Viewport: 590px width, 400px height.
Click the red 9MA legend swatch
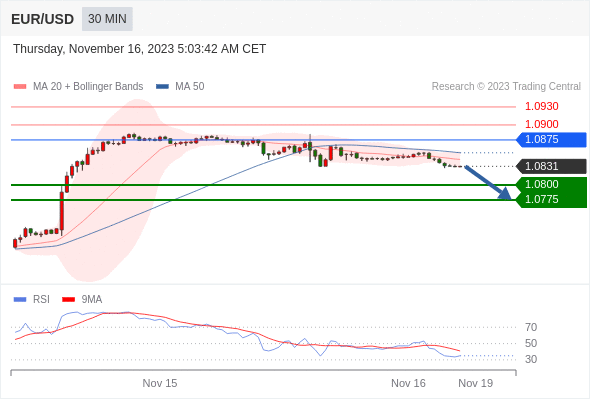[68, 300]
